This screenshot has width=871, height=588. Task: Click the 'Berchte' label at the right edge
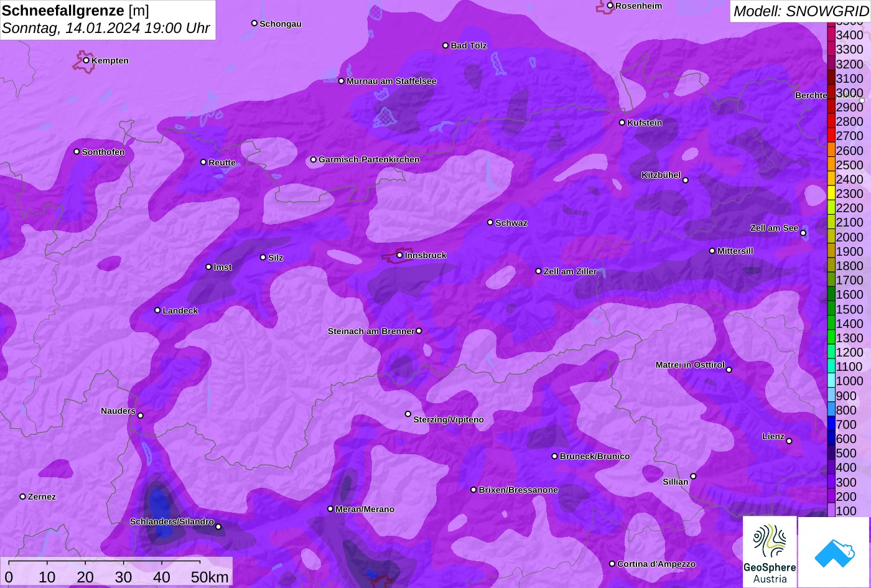(811, 95)
